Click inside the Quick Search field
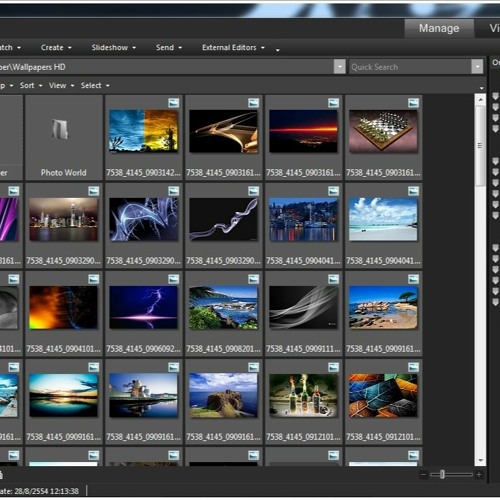This screenshot has height=500, width=500. point(410,67)
